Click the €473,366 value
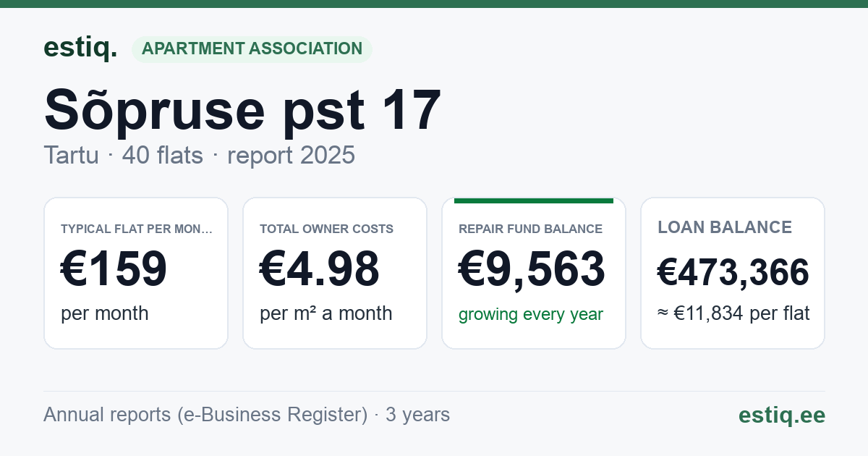This screenshot has height=456, width=868. coord(733,273)
